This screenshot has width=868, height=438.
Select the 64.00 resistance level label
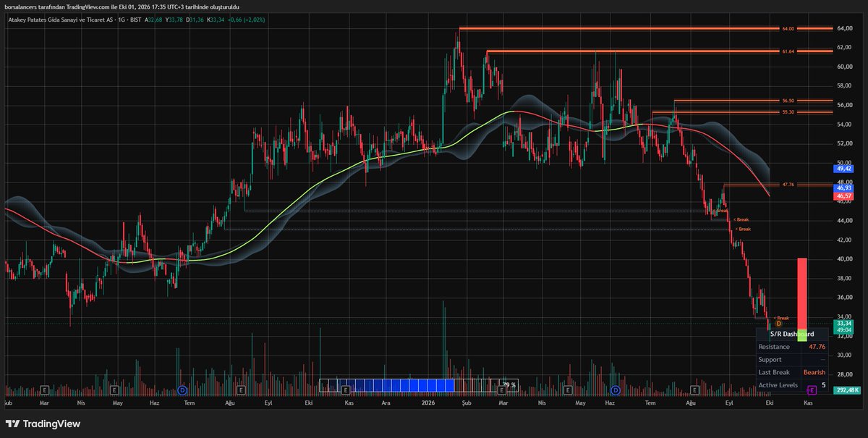click(788, 29)
